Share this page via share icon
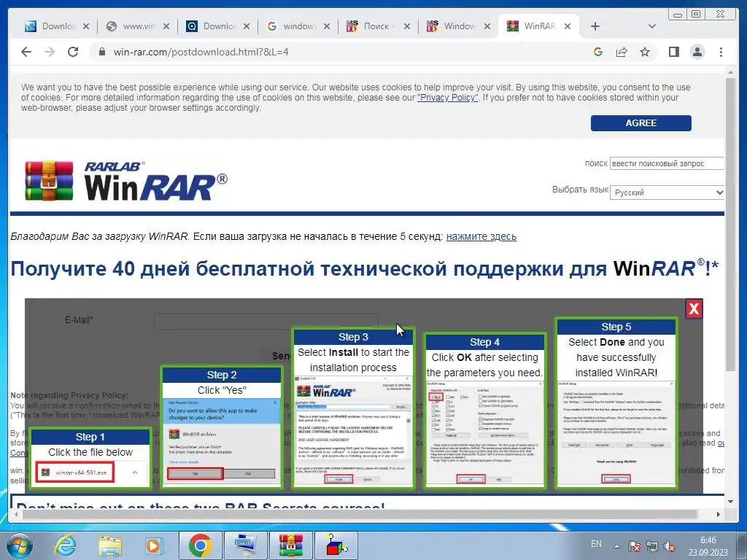Image resolution: width=747 pixels, height=560 pixels. (622, 52)
